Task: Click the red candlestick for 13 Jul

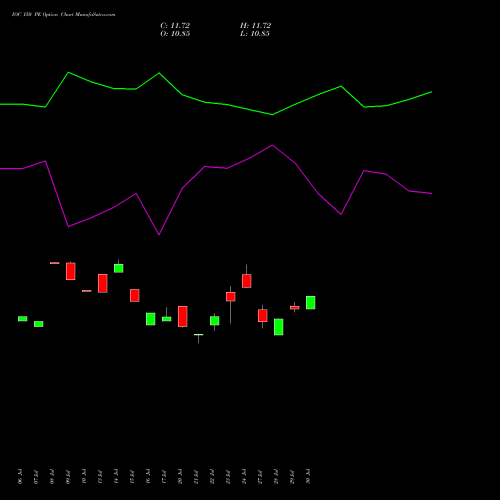Action: click(103, 283)
